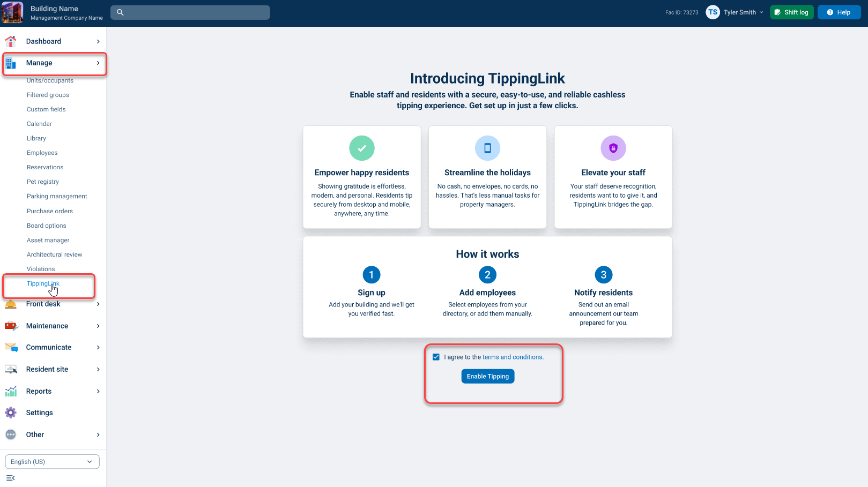Click the Dashboard house icon

tap(11, 41)
